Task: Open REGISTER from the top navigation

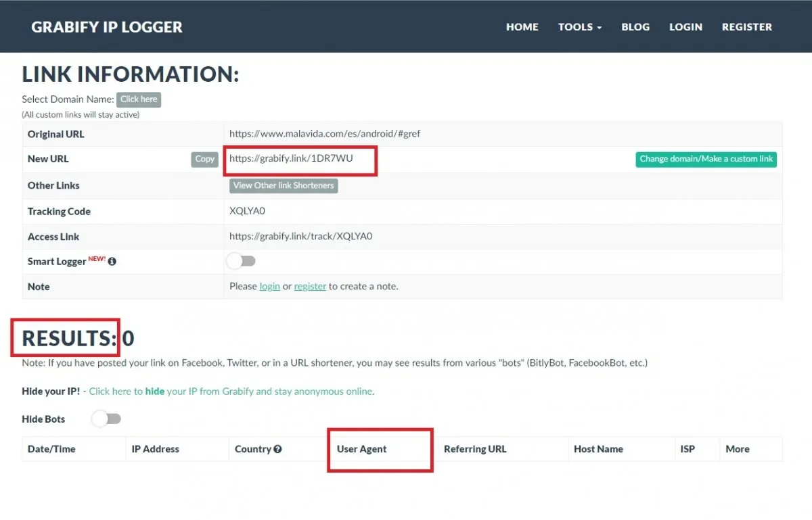Action: click(x=747, y=27)
